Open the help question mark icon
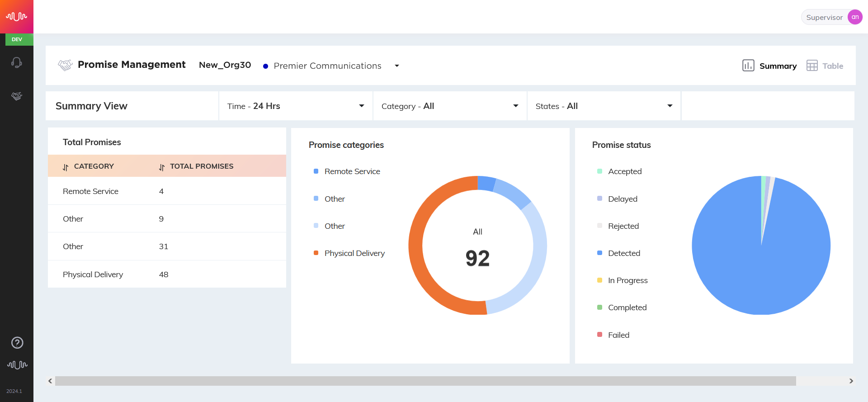Screen dimensions: 868x402 (x=17, y=343)
